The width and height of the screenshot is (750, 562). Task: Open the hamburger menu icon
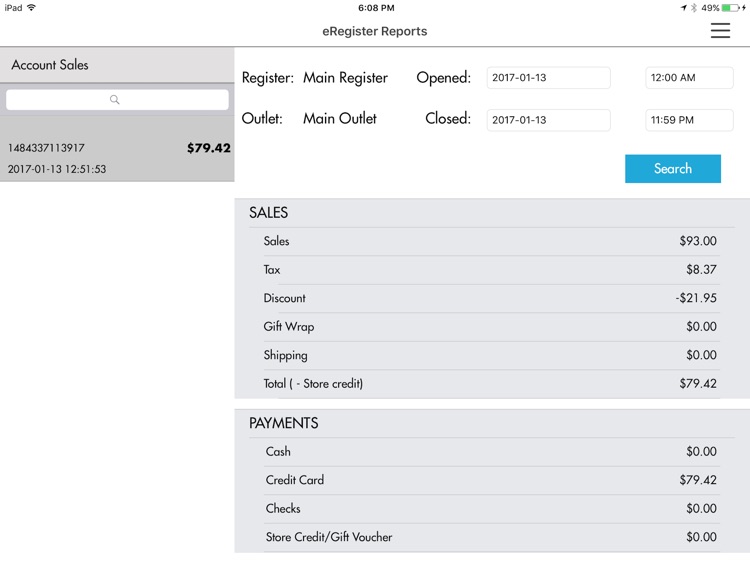click(x=720, y=30)
